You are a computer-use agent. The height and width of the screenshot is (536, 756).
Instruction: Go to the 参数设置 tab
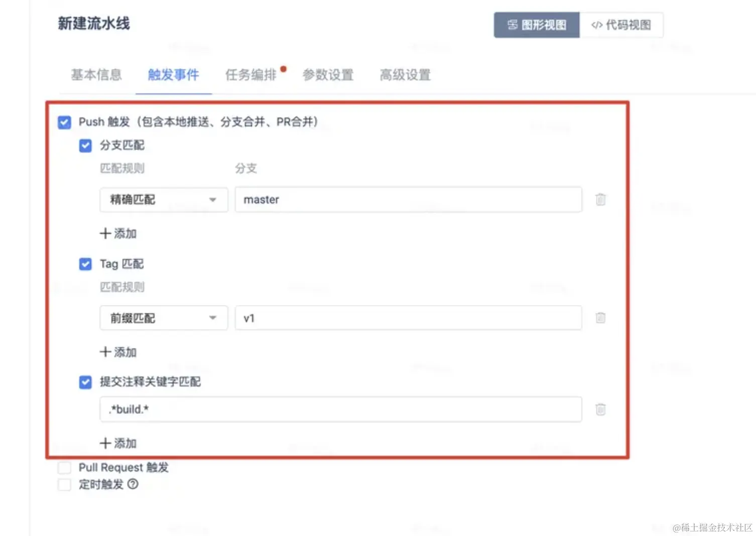pos(328,75)
